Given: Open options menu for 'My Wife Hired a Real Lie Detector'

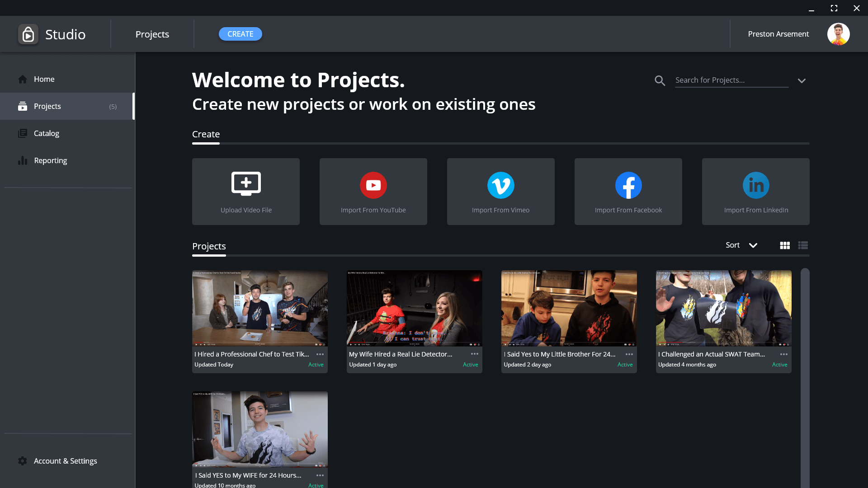Looking at the screenshot, I should [x=474, y=354].
